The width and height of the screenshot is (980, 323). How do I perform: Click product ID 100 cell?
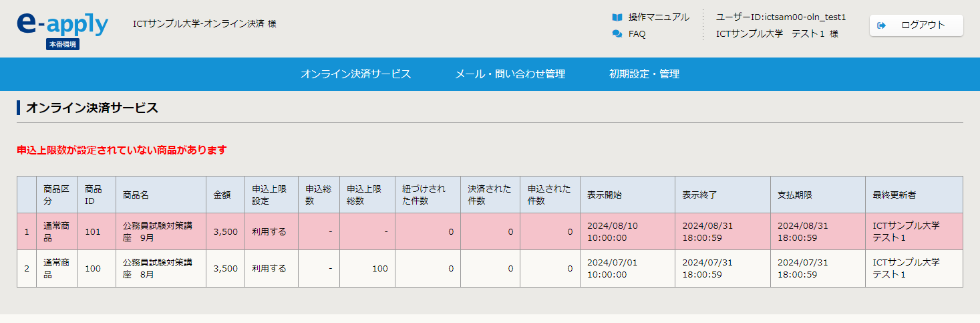click(x=94, y=268)
